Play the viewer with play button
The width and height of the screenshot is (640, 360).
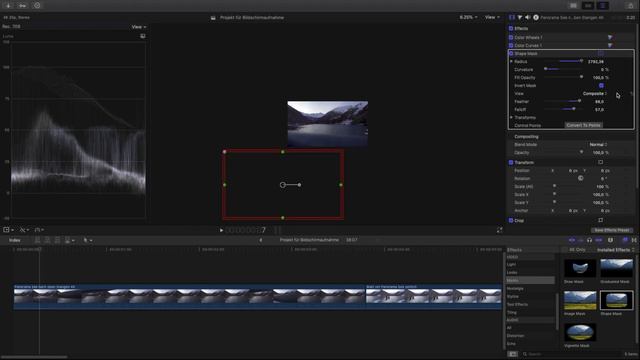(x=221, y=230)
